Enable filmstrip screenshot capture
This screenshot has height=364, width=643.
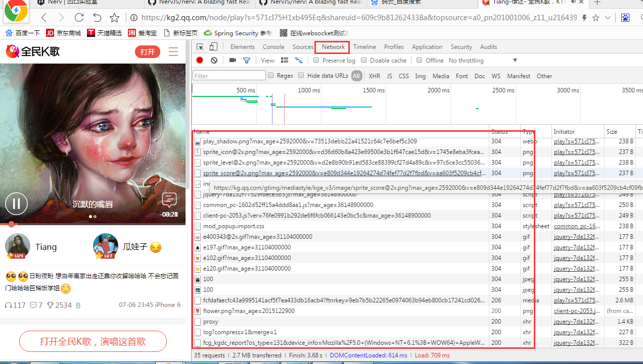(x=232, y=60)
